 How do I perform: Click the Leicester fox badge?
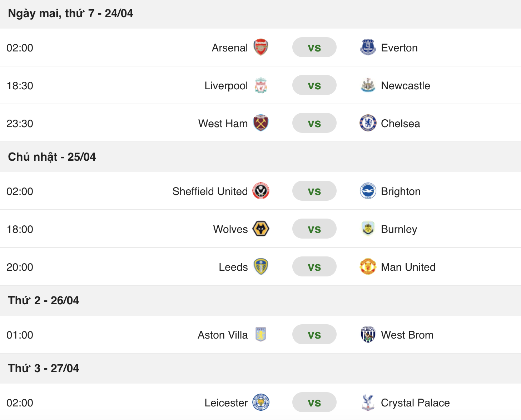click(261, 402)
